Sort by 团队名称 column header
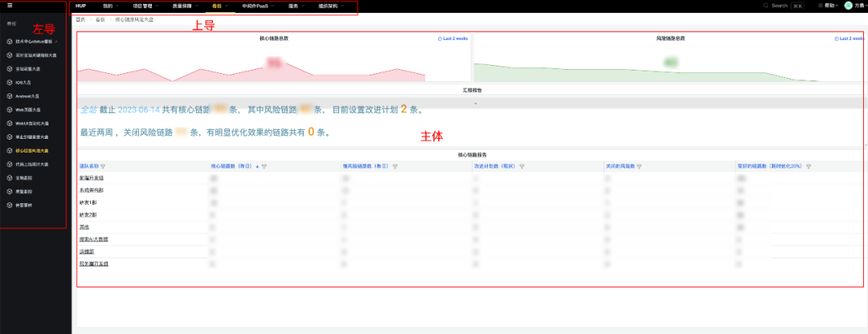 [89, 166]
